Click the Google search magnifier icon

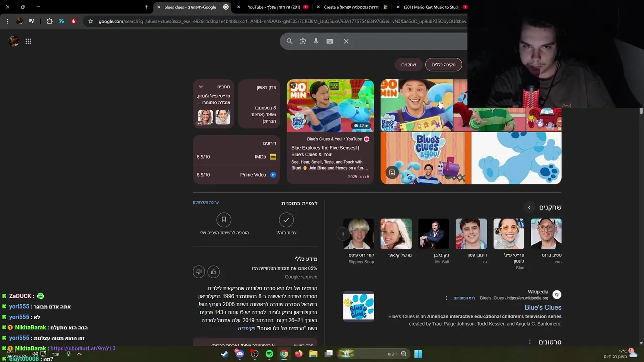(x=289, y=41)
